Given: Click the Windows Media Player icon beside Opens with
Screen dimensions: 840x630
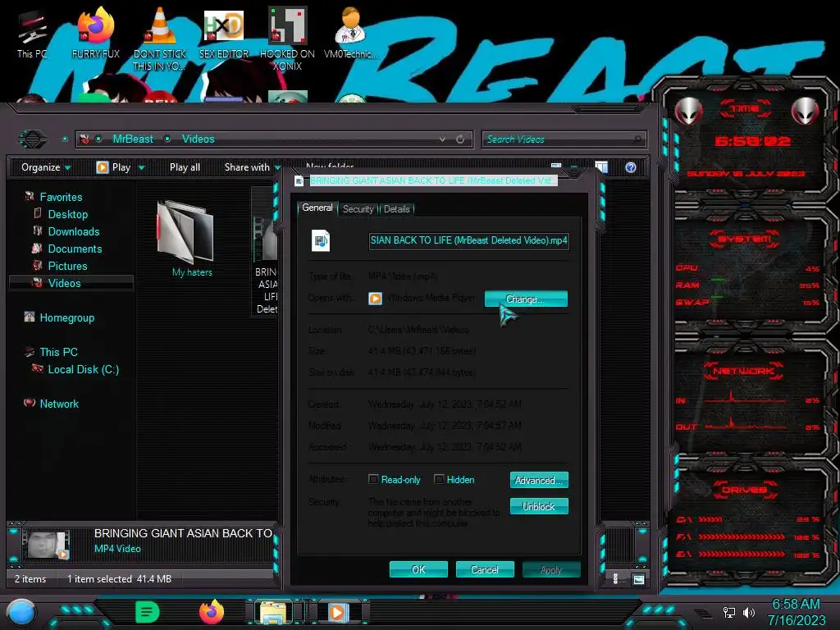Looking at the screenshot, I should pyautogui.click(x=375, y=298).
